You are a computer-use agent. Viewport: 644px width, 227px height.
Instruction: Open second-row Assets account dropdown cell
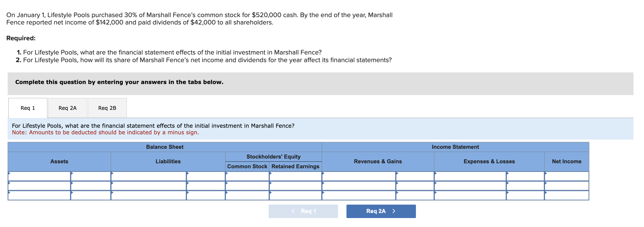(x=39, y=186)
